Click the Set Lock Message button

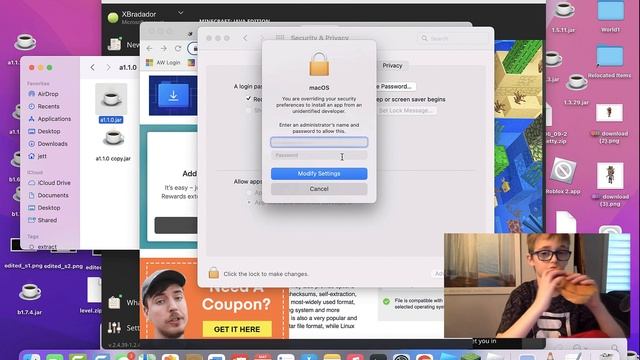[406, 111]
